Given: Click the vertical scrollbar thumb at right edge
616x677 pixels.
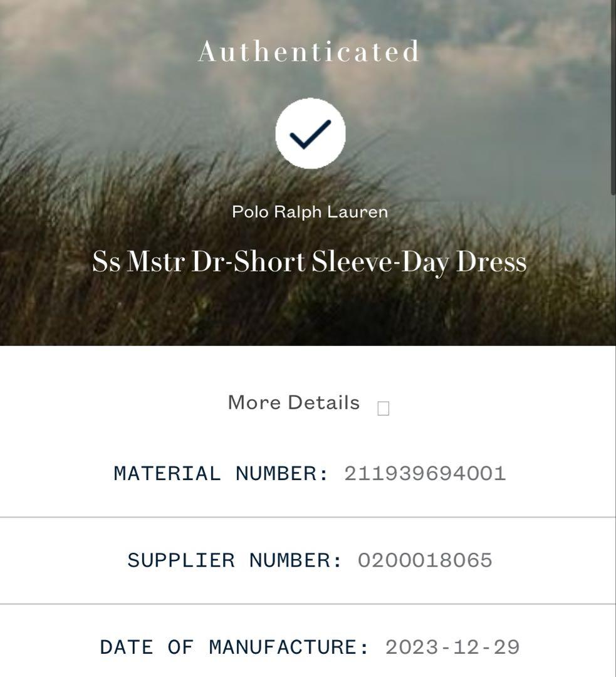Looking at the screenshot, I should (614, 97).
